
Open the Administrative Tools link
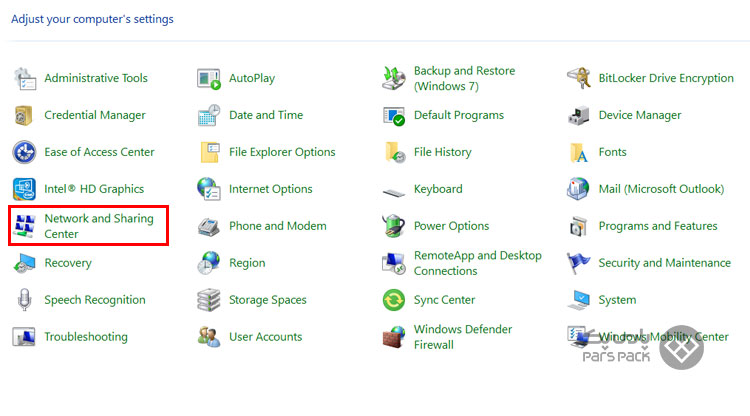pyautogui.click(x=96, y=78)
